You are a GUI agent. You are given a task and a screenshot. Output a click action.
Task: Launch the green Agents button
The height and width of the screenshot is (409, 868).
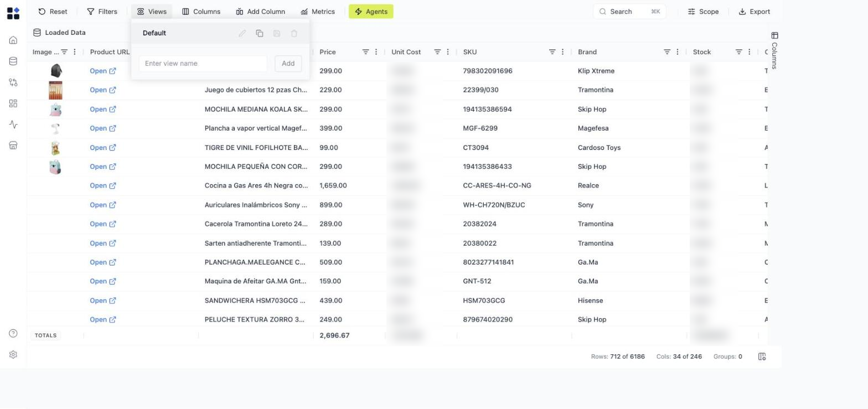(371, 12)
